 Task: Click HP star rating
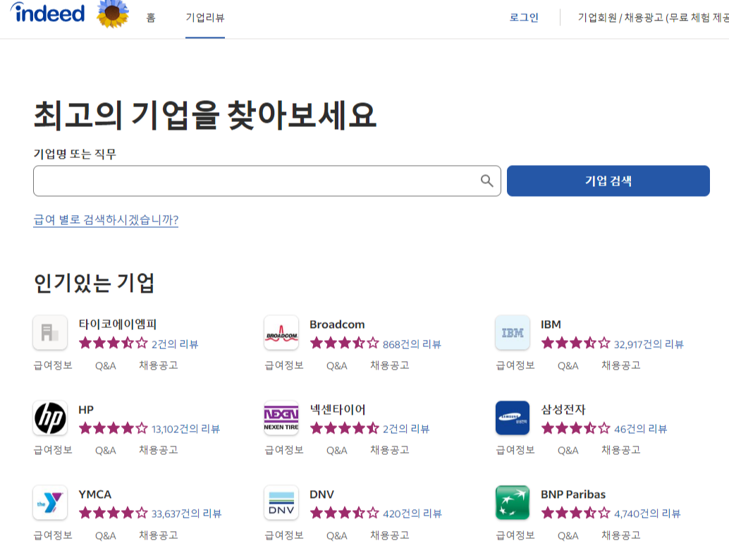pyautogui.click(x=113, y=428)
